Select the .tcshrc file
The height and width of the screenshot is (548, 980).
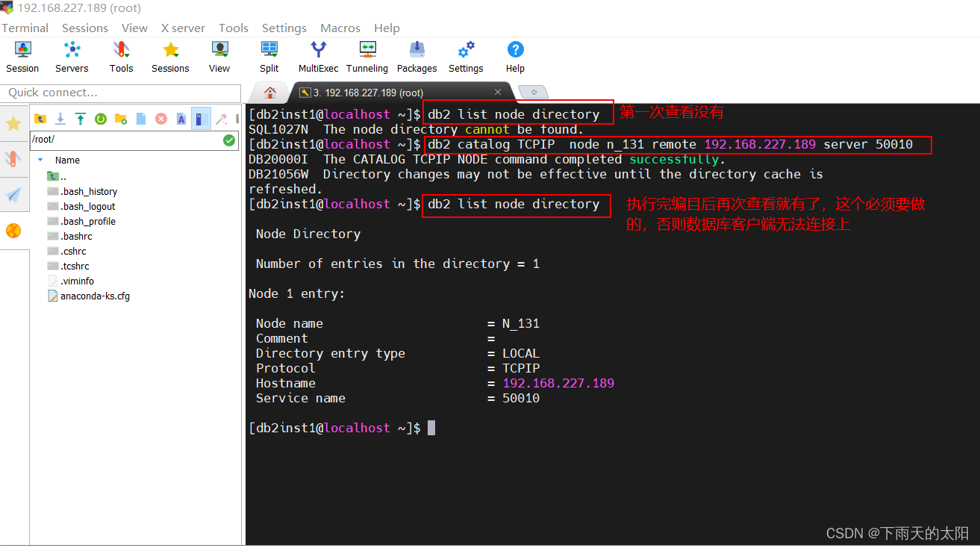pyautogui.click(x=68, y=267)
